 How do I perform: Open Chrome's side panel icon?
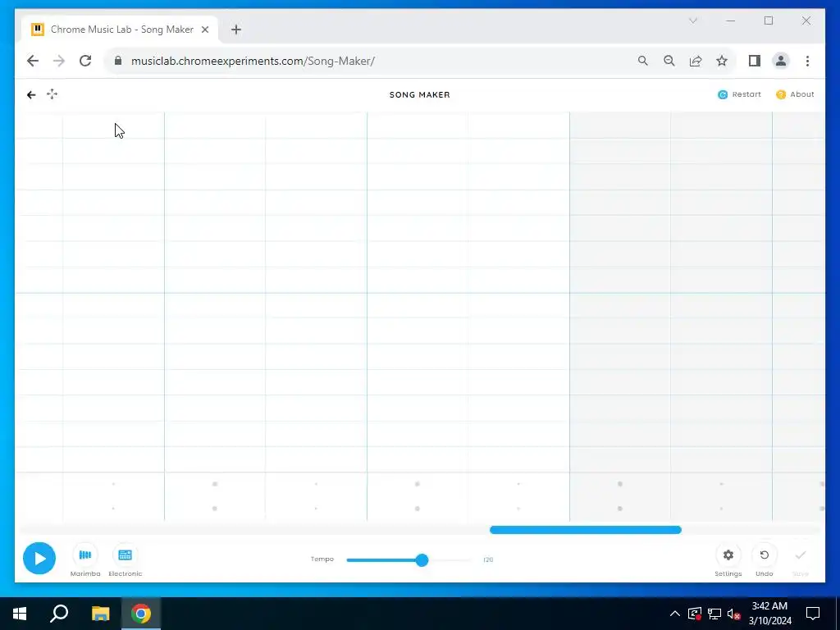pos(755,61)
